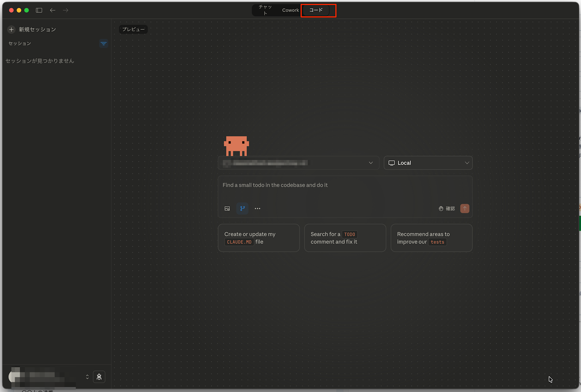Click the plus icon for 新規セッション
The height and width of the screenshot is (392, 581).
pyautogui.click(x=11, y=29)
